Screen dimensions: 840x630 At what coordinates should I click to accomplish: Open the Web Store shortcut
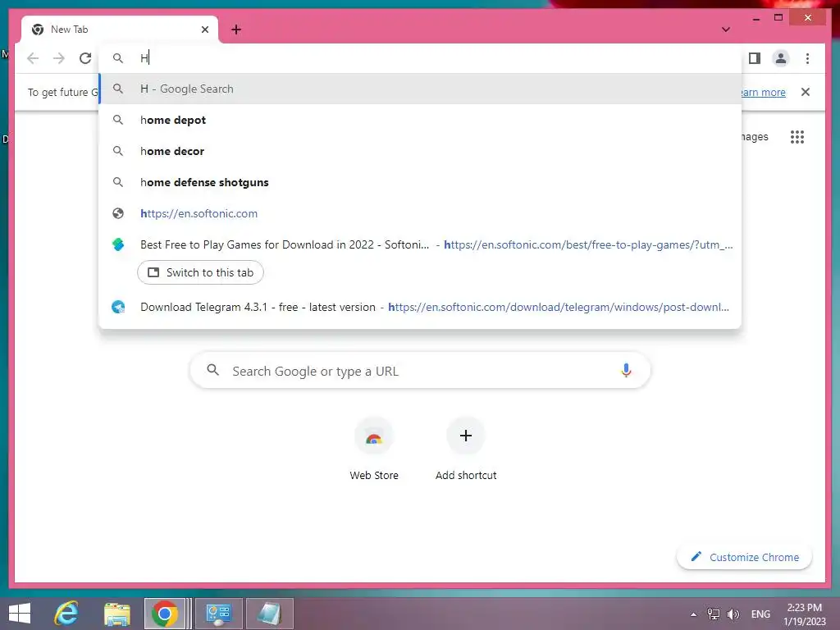tap(374, 449)
